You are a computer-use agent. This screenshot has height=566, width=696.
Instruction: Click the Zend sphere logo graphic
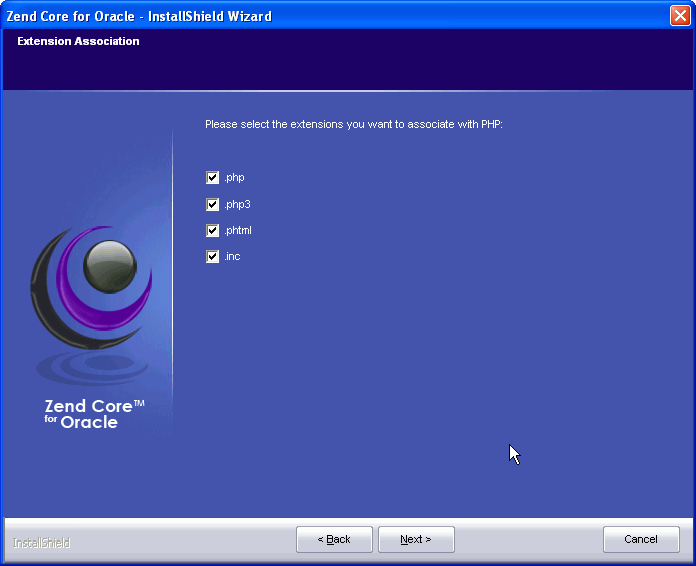[x=107, y=263]
